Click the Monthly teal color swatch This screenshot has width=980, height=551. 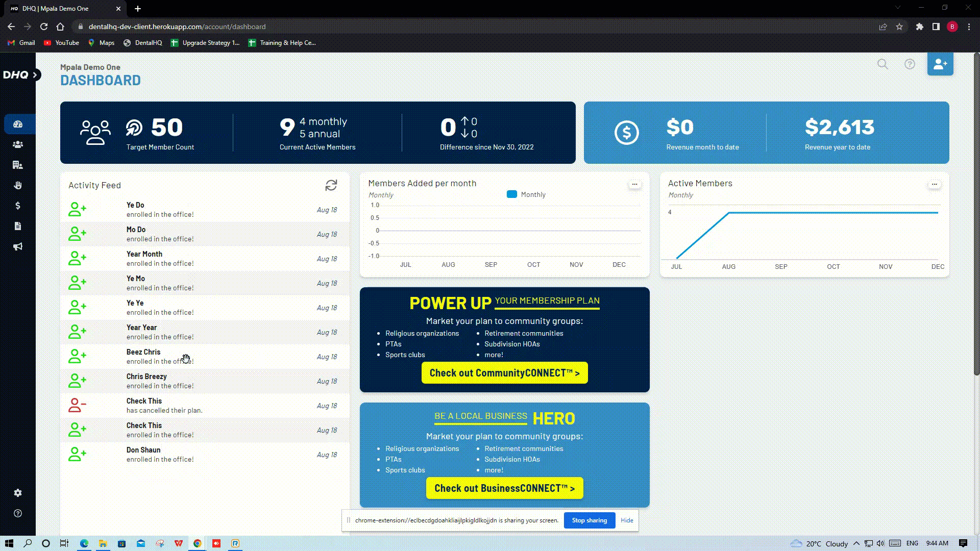[x=512, y=194]
